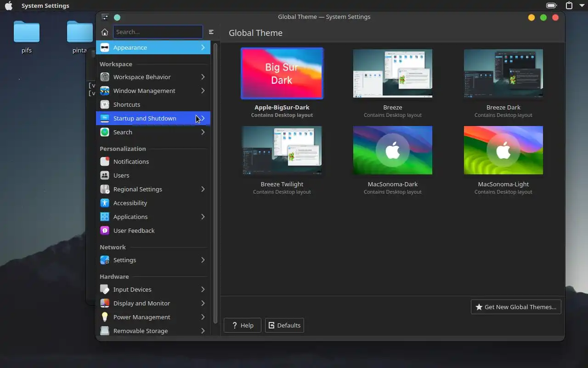Click the green Search category icon
The height and width of the screenshot is (368, 588).
tap(105, 132)
